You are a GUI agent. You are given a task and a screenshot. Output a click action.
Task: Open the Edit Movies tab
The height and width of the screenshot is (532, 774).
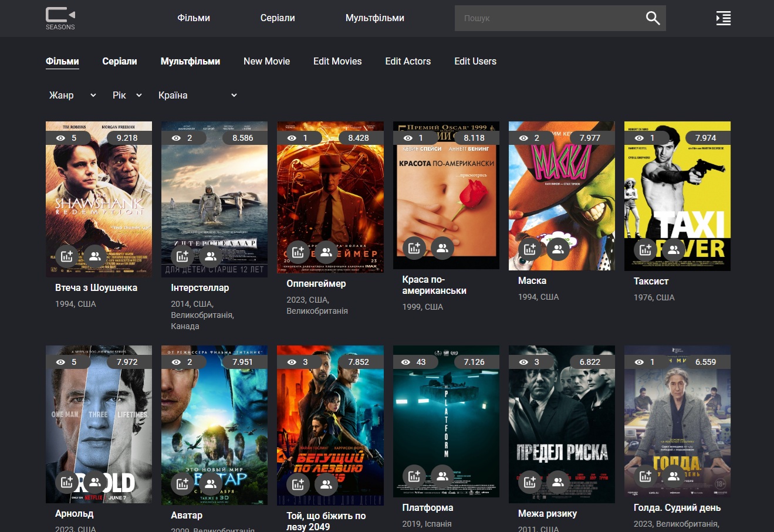point(337,61)
